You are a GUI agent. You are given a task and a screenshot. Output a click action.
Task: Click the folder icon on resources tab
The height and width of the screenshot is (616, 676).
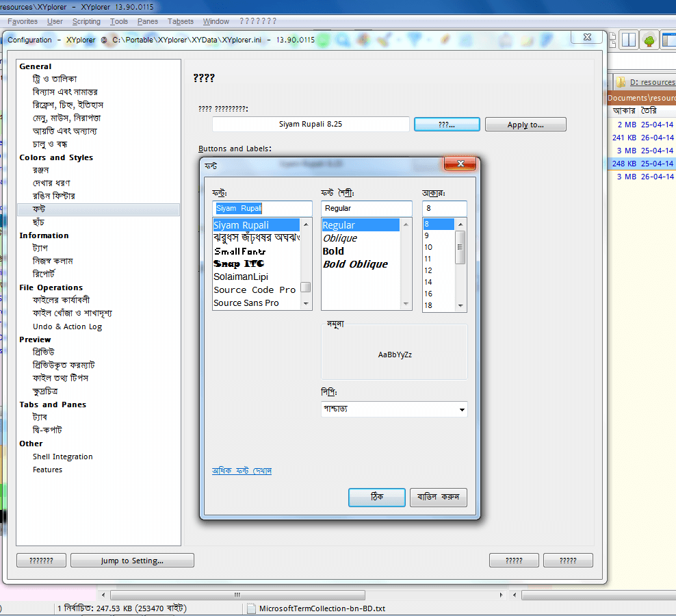621,82
